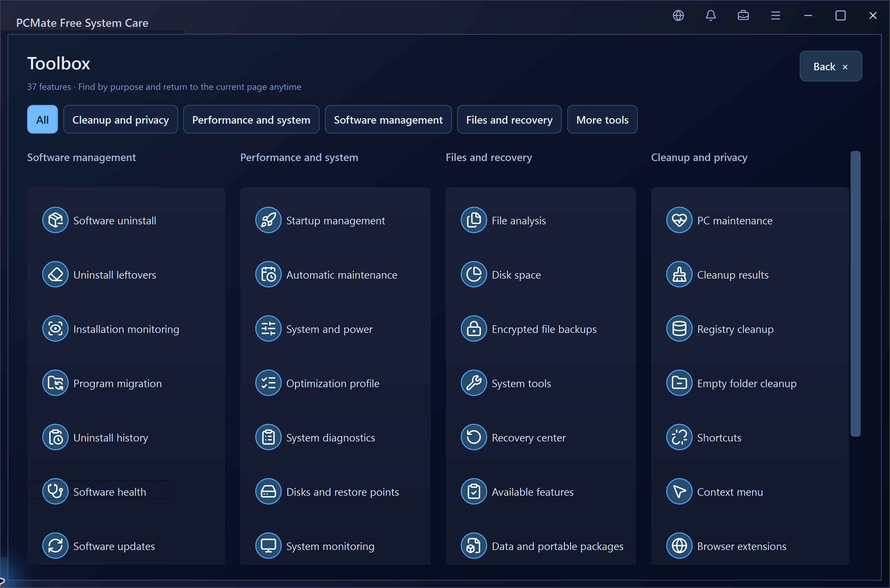Viewport: 890px width, 588px height.
Task: Open the Cleanup results broom icon
Action: pyautogui.click(x=679, y=274)
